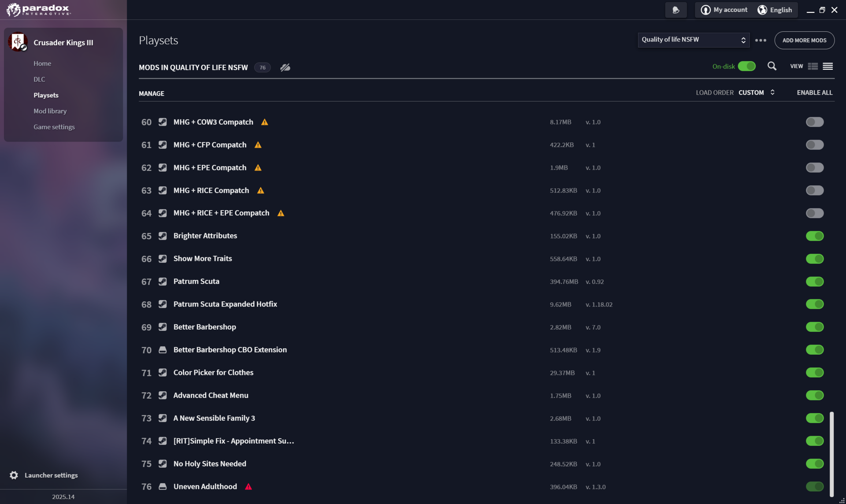This screenshot has height=504, width=846.
Task: Click Steam source icon for Brighter Attributes
Action: coord(163,236)
